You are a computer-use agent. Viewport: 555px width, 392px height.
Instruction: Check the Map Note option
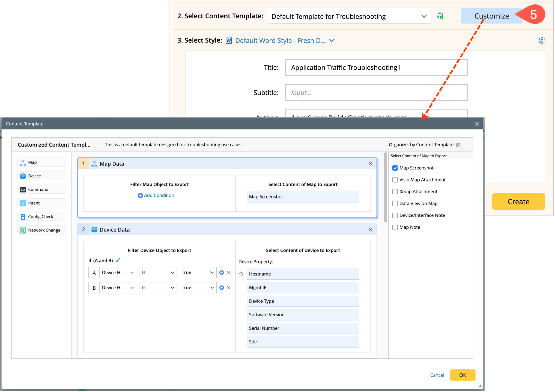395,227
